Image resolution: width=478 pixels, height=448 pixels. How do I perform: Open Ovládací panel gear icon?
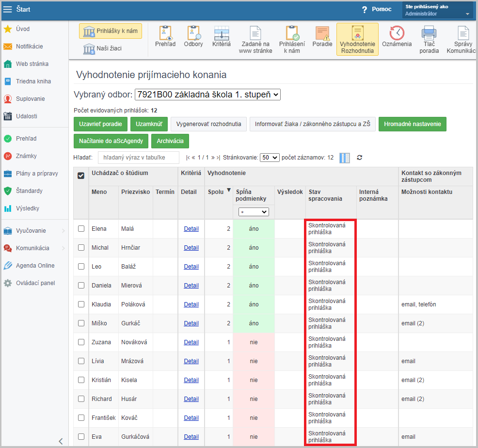coord(8,283)
